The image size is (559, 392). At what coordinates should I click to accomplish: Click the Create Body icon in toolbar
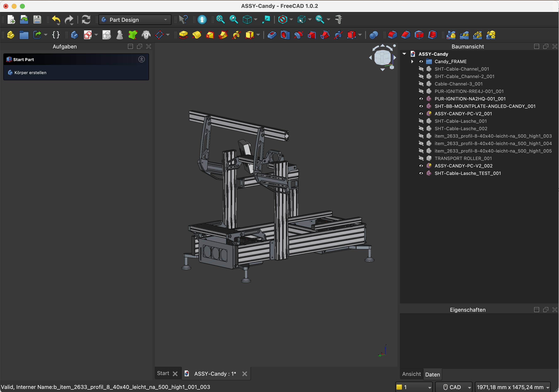[75, 35]
